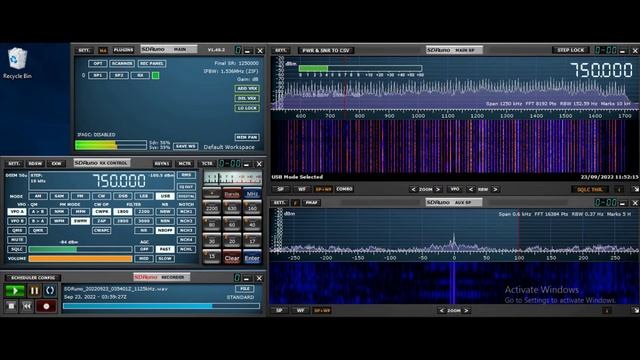Image resolution: width=640 pixels, height=360 pixels.
Task: Select LSB mode
Action: pos(144,196)
